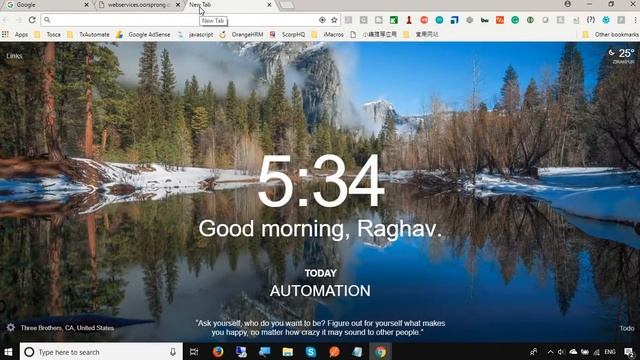Switch to Chrome in the taskbar
640x360 pixels.
tap(380, 351)
